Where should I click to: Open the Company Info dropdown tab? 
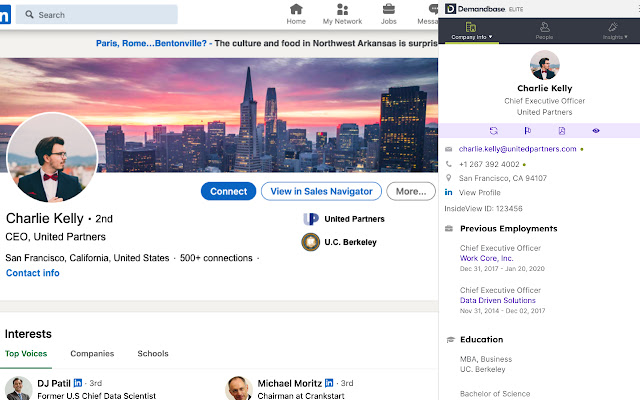(x=471, y=31)
